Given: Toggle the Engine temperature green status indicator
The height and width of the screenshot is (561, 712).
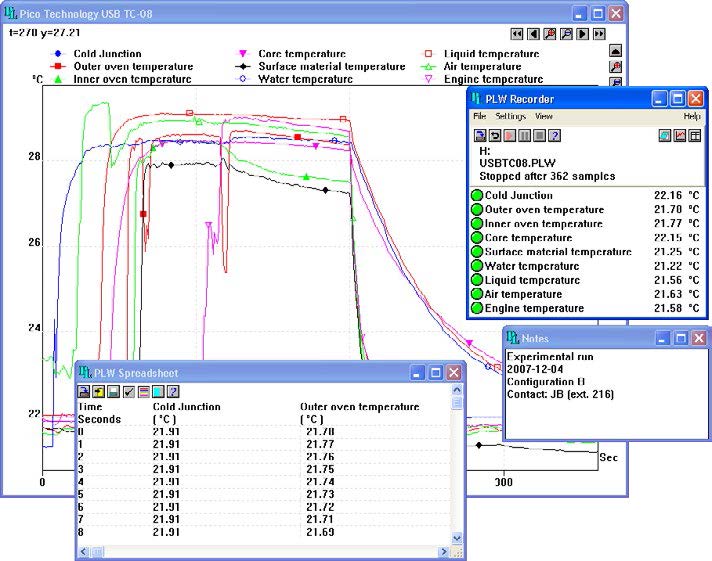Looking at the screenshot, I should click(477, 309).
